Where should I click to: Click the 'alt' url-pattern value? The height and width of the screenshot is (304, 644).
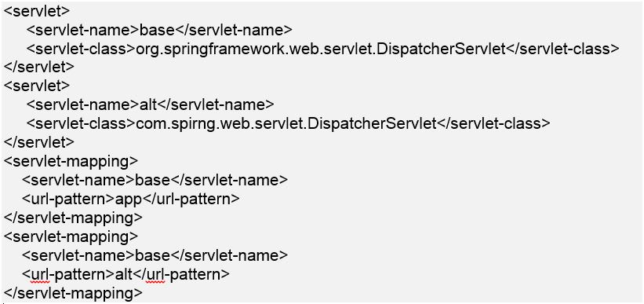point(124,273)
